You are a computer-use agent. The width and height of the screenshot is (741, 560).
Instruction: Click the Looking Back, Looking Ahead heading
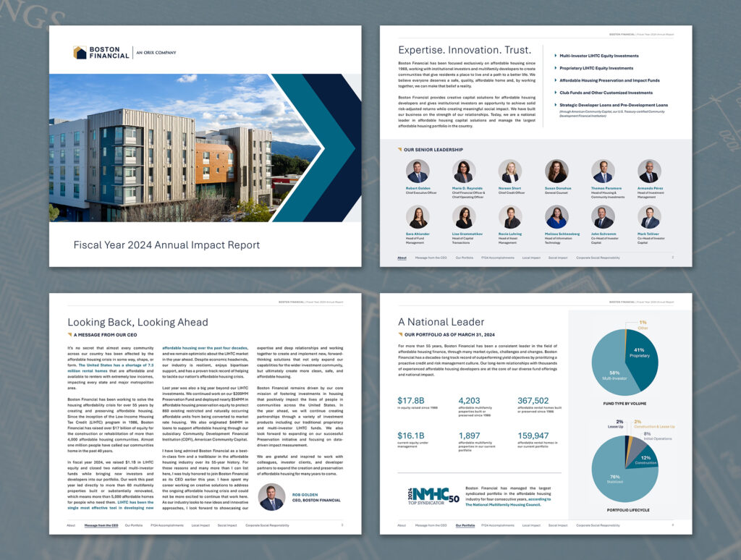[x=137, y=322]
